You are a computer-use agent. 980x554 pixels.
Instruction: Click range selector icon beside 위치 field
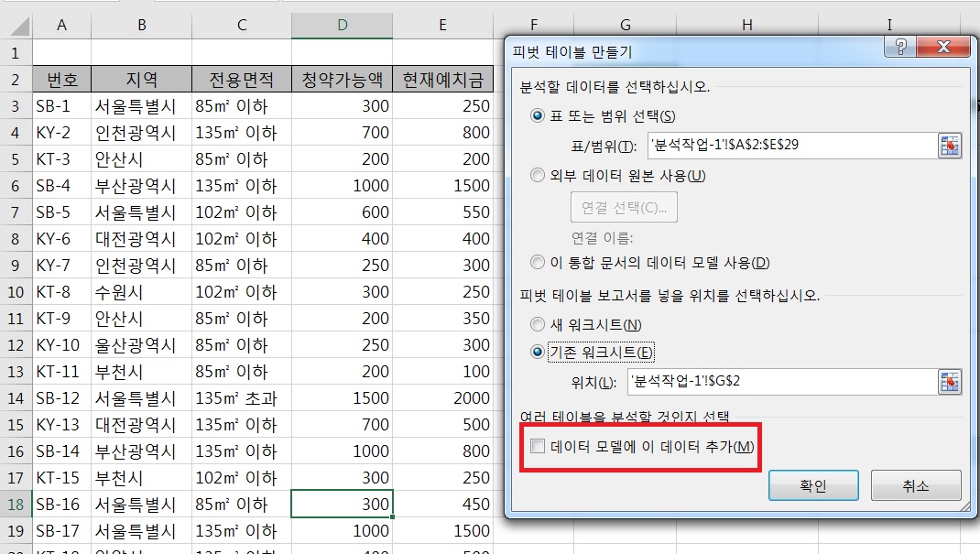tap(950, 382)
